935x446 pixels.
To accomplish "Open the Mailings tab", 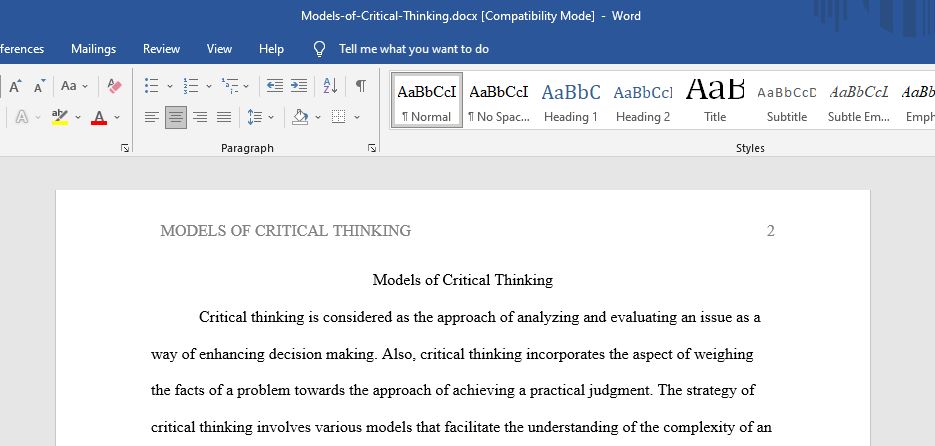I will [94, 49].
